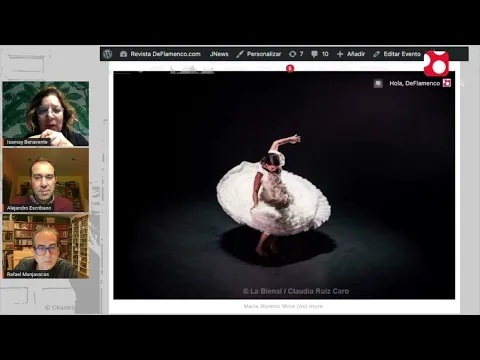
Task: Click the Personalizar brush icon
Action: (x=240, y=54)
